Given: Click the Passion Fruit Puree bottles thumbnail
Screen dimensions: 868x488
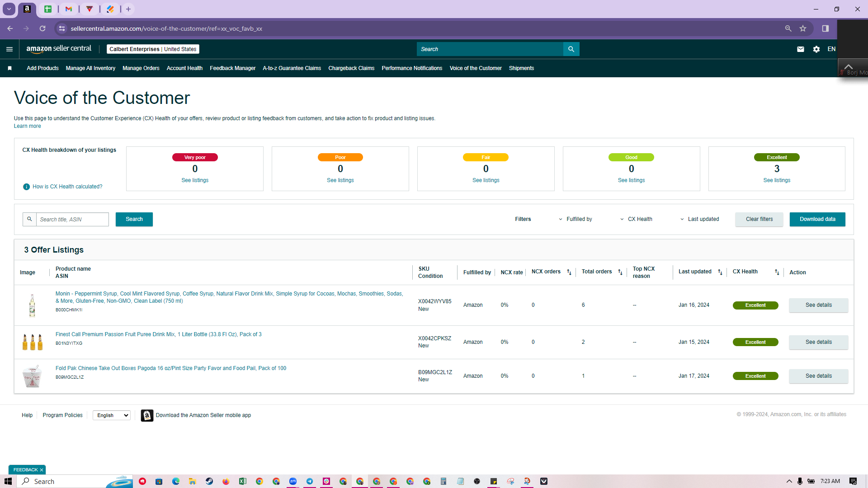Looking at the screenshot, I should coord(32,342).
